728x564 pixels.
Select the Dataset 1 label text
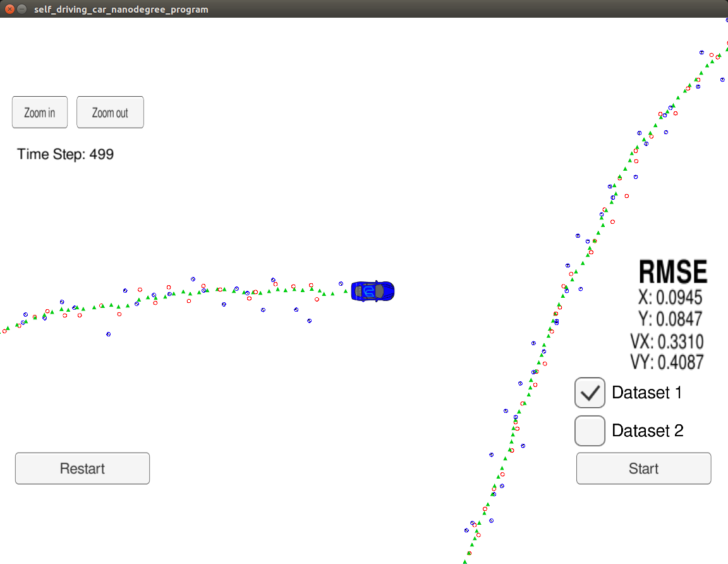coord(646,393)
